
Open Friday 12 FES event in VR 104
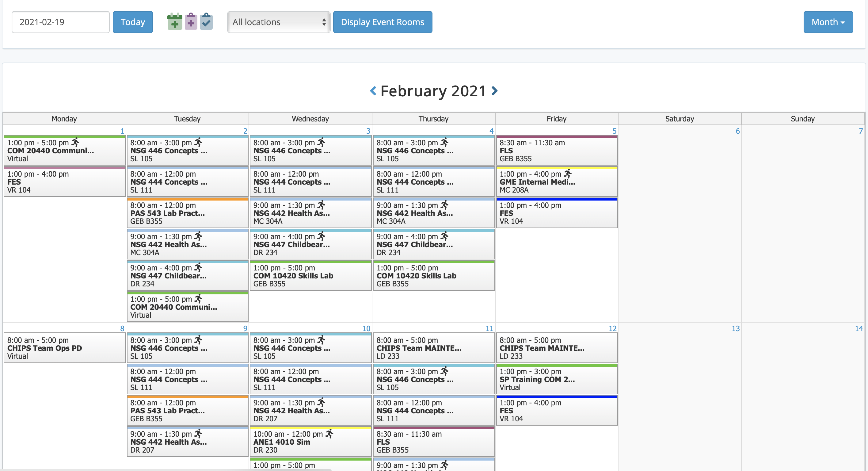[x=557, y=410]
